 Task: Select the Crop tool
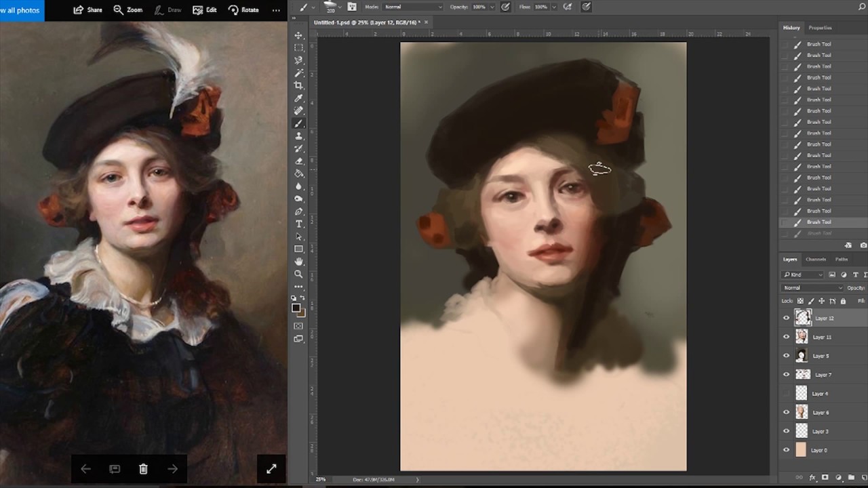pyautogui.click(x=298, y=85)
